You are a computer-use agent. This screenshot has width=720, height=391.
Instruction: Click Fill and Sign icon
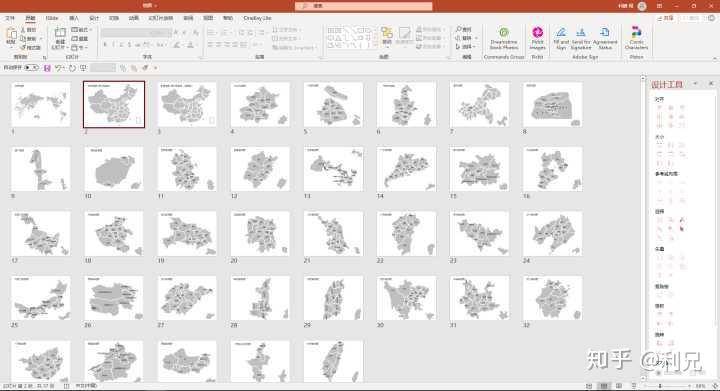click(x=561, y=38)
